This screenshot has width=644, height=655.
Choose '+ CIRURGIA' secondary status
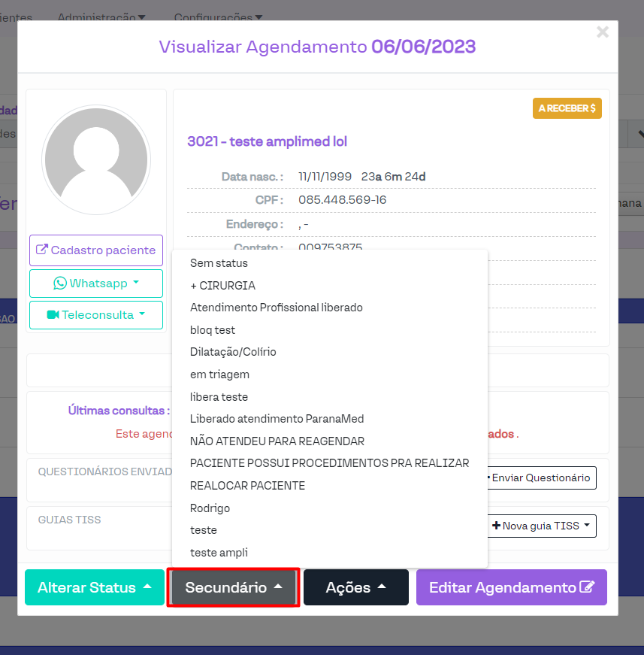pyautogui.click(x=222, y=286)
